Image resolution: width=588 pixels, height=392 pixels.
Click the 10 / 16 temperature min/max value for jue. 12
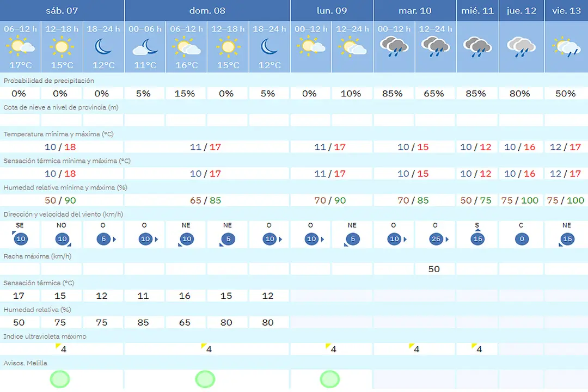(520, 147)
